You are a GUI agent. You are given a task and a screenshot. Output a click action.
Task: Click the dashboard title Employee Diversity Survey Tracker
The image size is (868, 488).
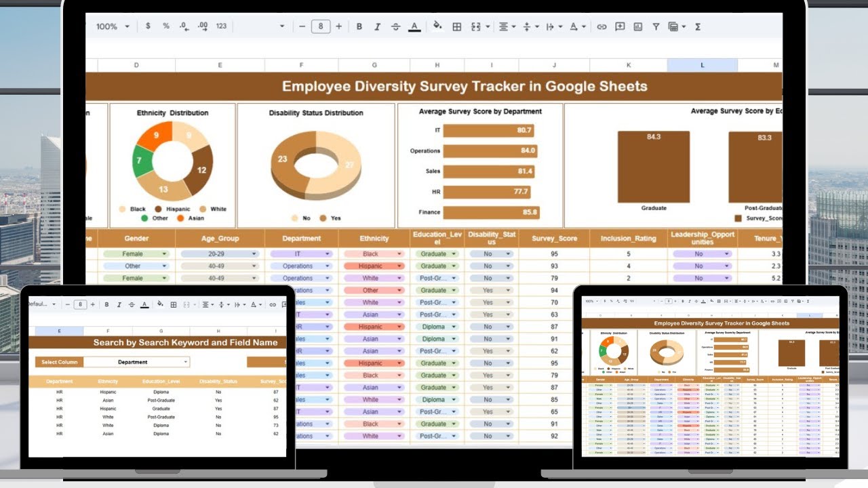(465, 87)
